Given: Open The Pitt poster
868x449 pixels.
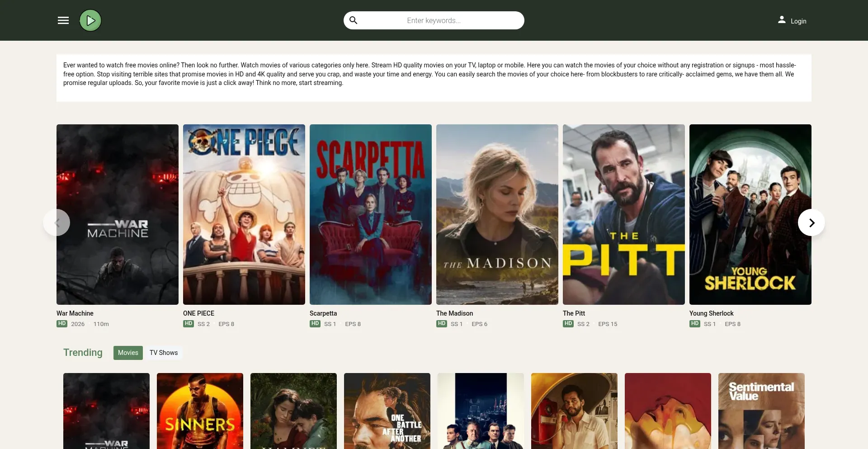Looking at the screenshot, I should click(x=624, y=214).
